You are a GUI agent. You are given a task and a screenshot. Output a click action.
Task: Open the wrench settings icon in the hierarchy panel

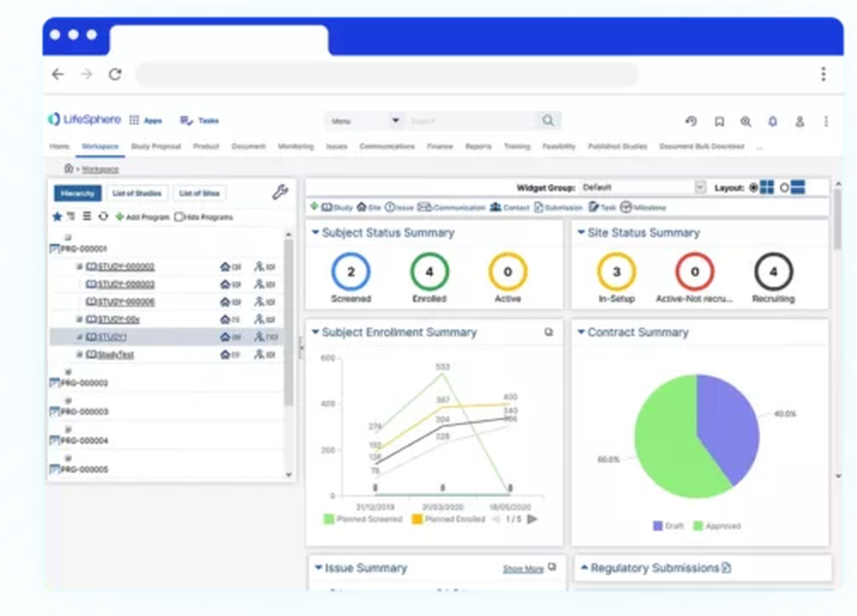click(280, 192)
